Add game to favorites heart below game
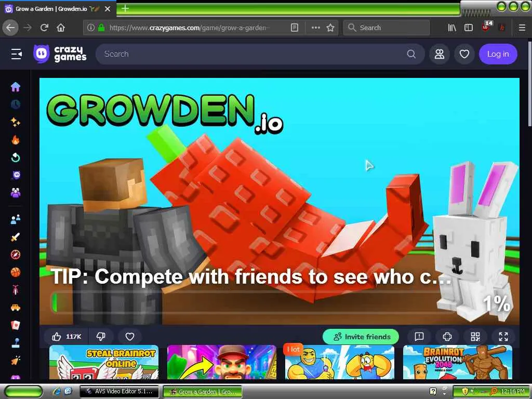This screenshot has height=399, width=532. 130,337
